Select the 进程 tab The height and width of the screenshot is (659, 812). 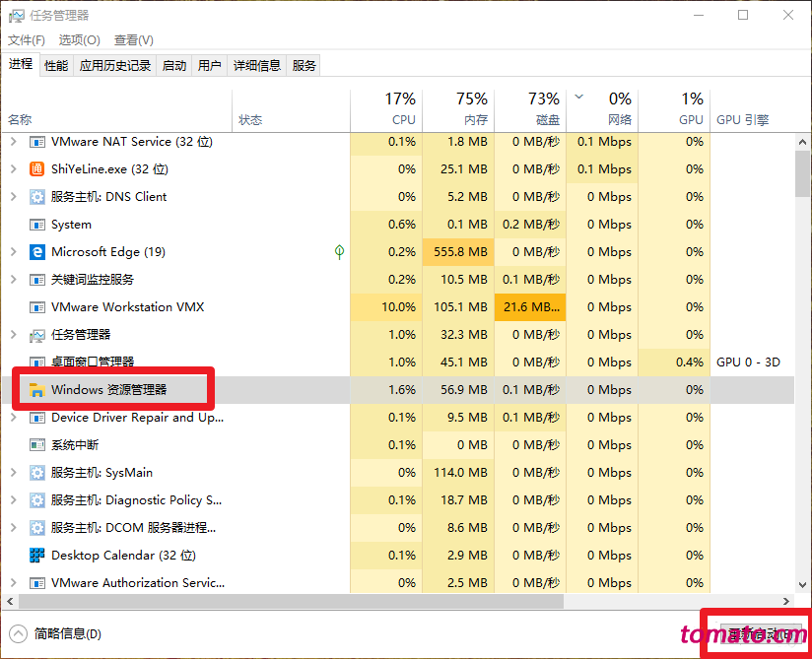coord(21,64)
